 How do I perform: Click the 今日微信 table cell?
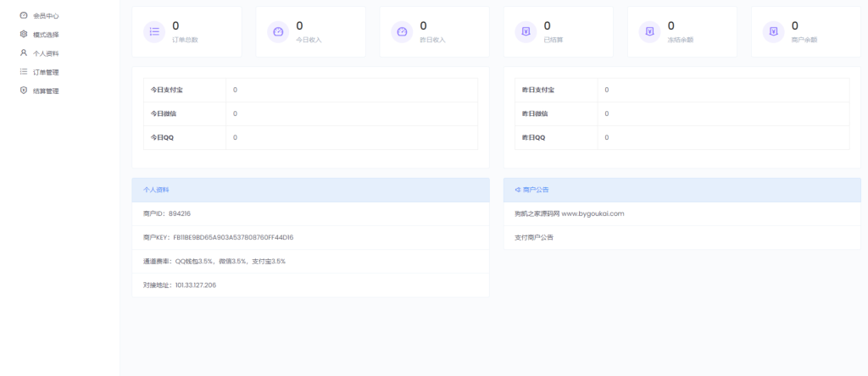tap(185, 114)
